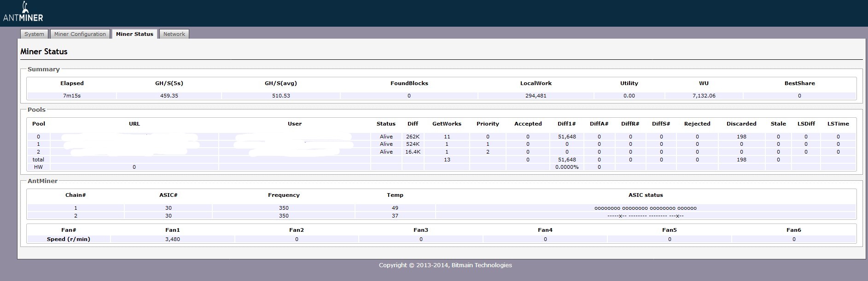Click the Diff value 262K

click(413, 137)
